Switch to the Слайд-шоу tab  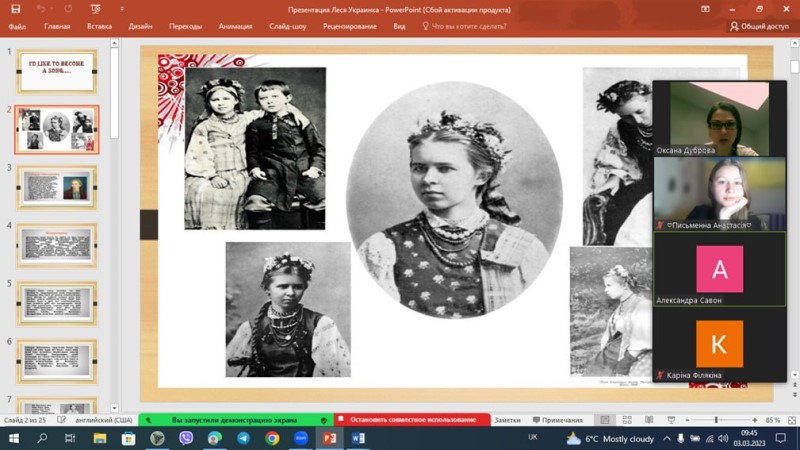[x=288, y=27]
